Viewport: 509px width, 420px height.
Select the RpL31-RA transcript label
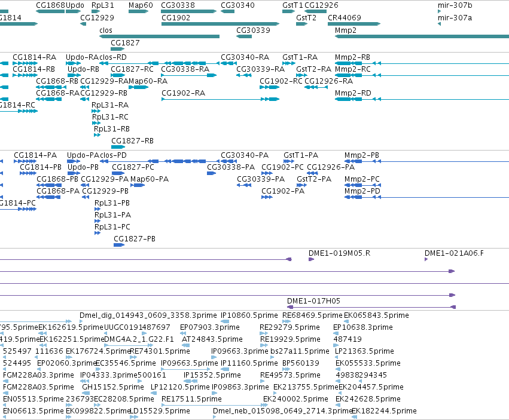[110, 105]
